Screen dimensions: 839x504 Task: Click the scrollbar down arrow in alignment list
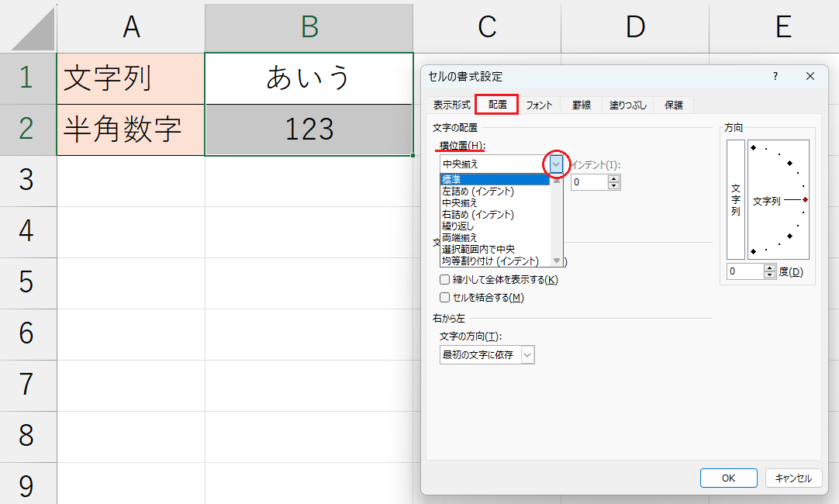pyautogui.click(x=557, y=261)
